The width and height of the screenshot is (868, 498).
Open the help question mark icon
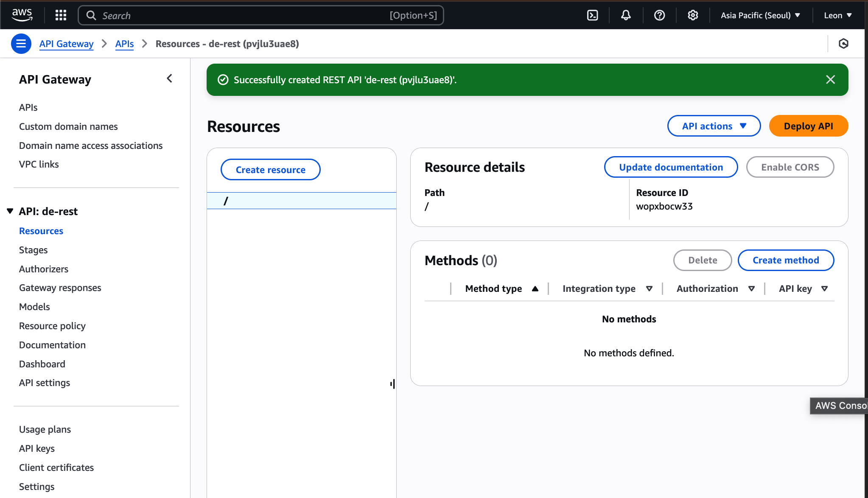tap(659, 15)
